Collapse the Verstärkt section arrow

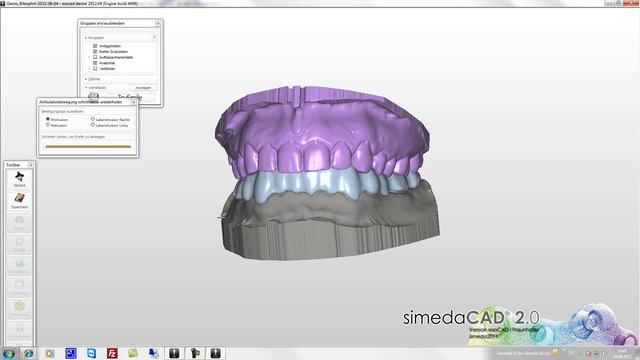86,87
